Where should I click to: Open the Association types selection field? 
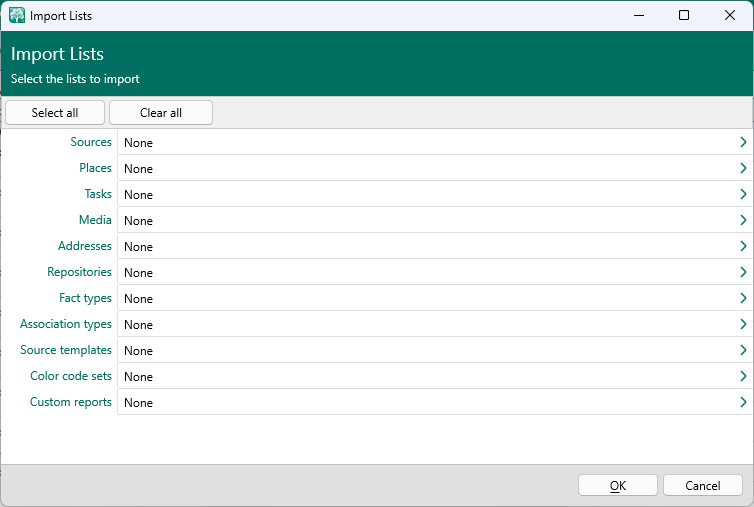pos(434,324)
